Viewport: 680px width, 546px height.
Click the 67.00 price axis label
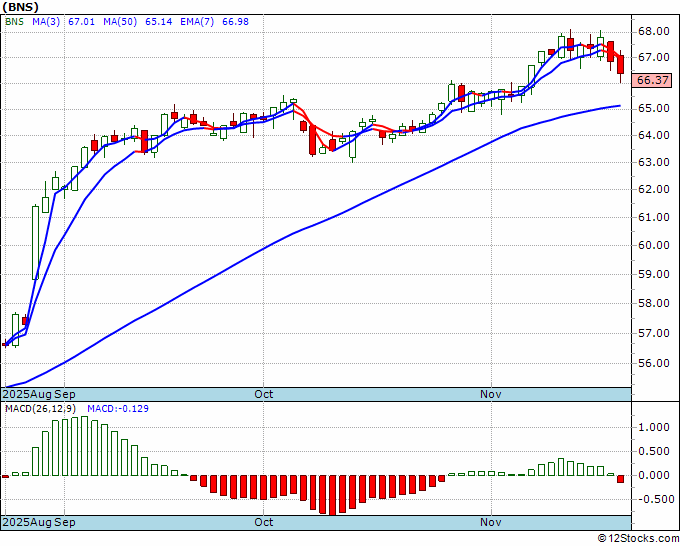coord(653,57)
